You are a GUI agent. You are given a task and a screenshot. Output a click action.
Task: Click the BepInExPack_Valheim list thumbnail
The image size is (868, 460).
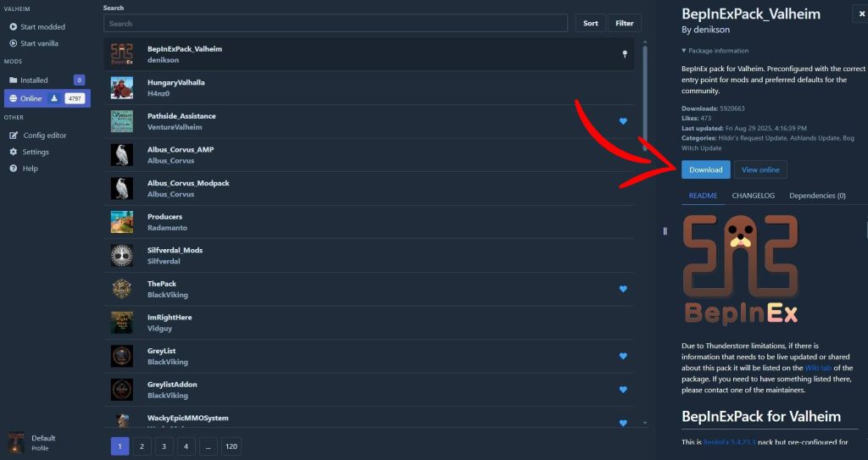coord(122,54)
